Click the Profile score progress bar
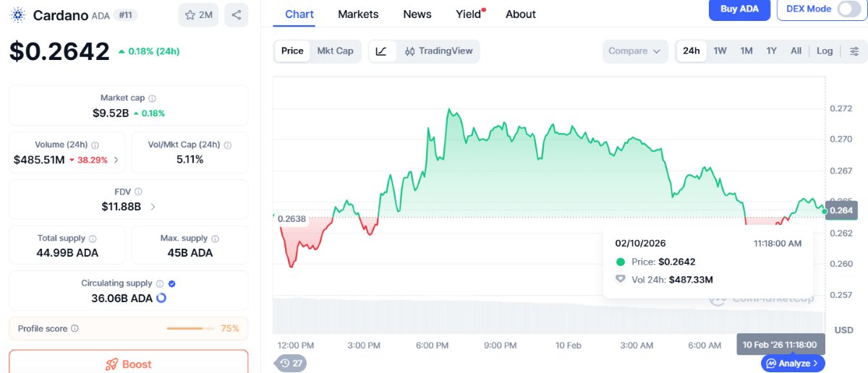868x373 pixels. pos(190,329)
